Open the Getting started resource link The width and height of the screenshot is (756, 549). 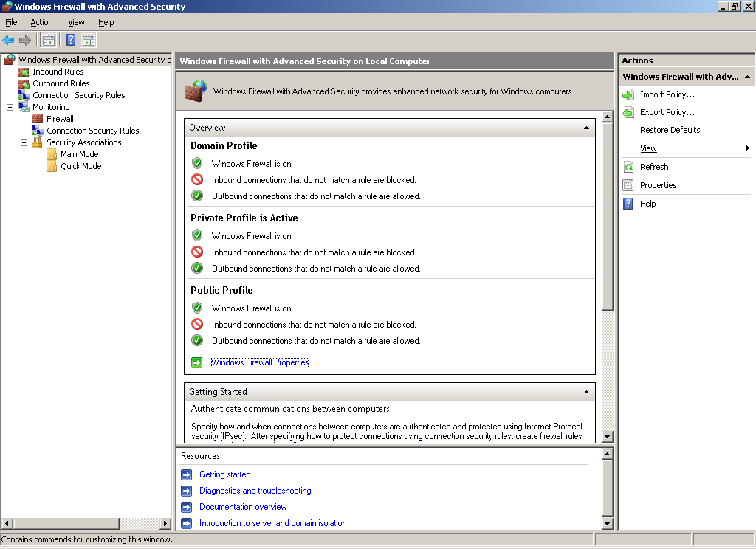click(225, 474)
